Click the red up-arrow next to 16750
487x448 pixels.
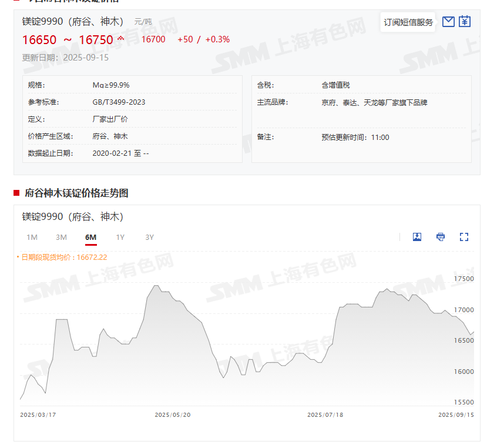coord(121,38)
